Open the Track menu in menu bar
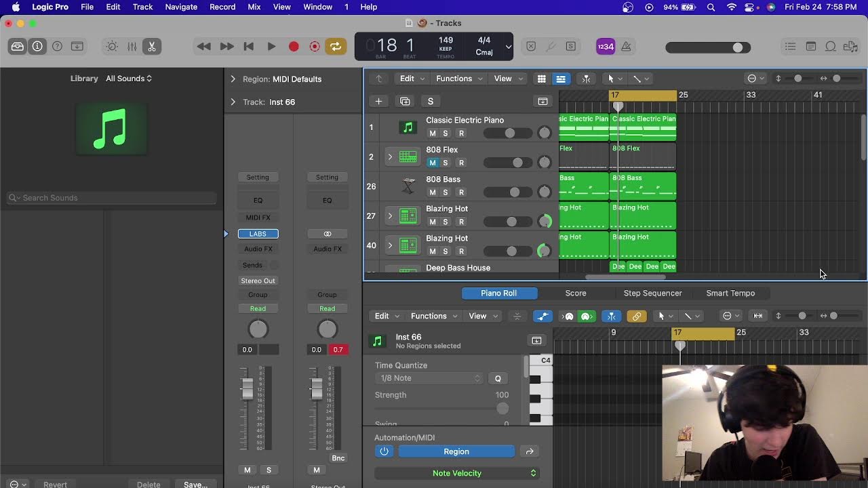The height and width of the screenshot is (488, 868). click(x=142, y=7)
